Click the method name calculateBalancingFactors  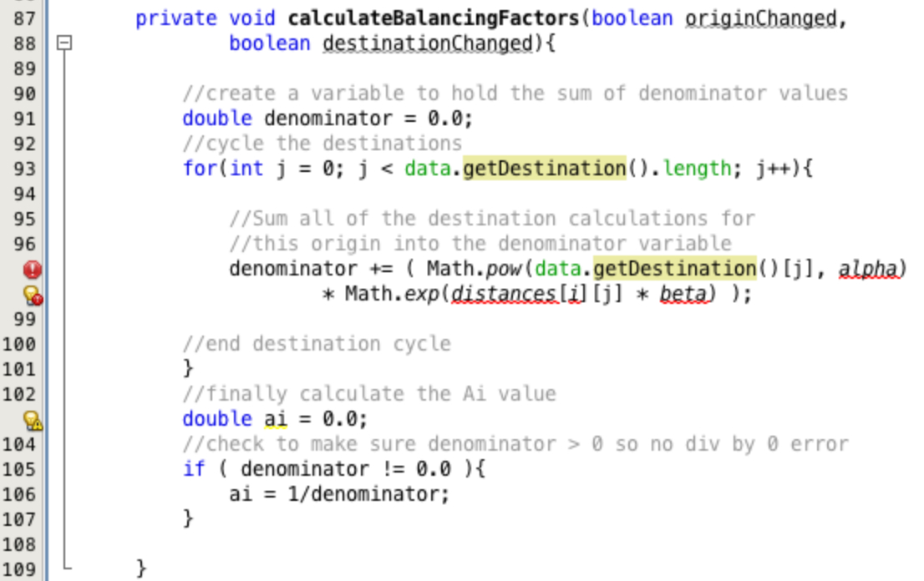click(434, 18)
